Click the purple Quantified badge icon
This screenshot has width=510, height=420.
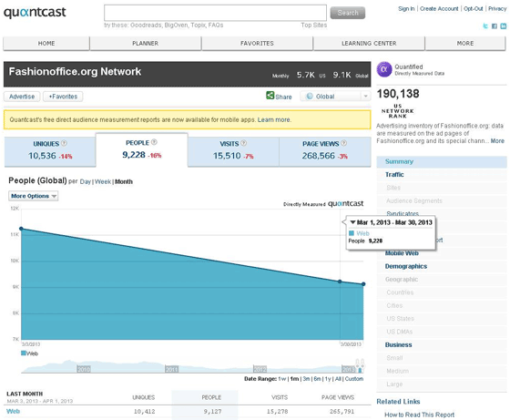click(x=384, y=69)
